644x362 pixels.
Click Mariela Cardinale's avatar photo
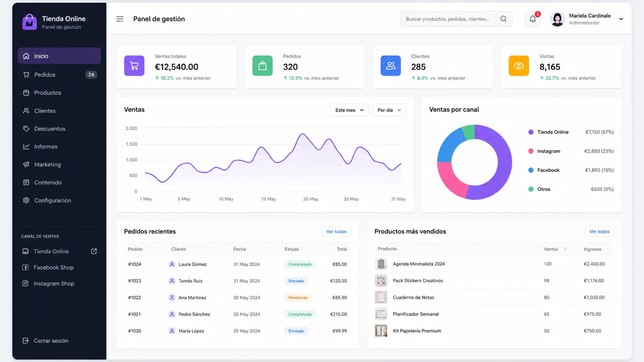coord(557,19)
